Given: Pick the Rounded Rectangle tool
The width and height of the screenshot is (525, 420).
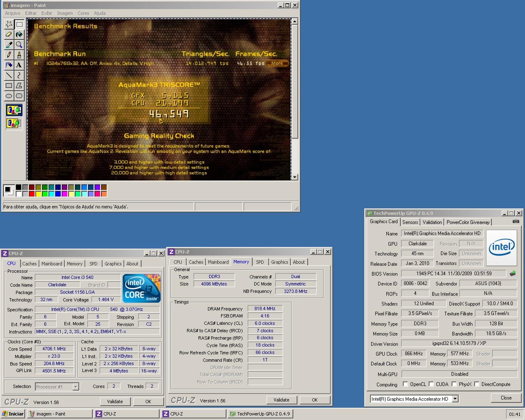Looking at the screenshot, I should tap(19, 96).
